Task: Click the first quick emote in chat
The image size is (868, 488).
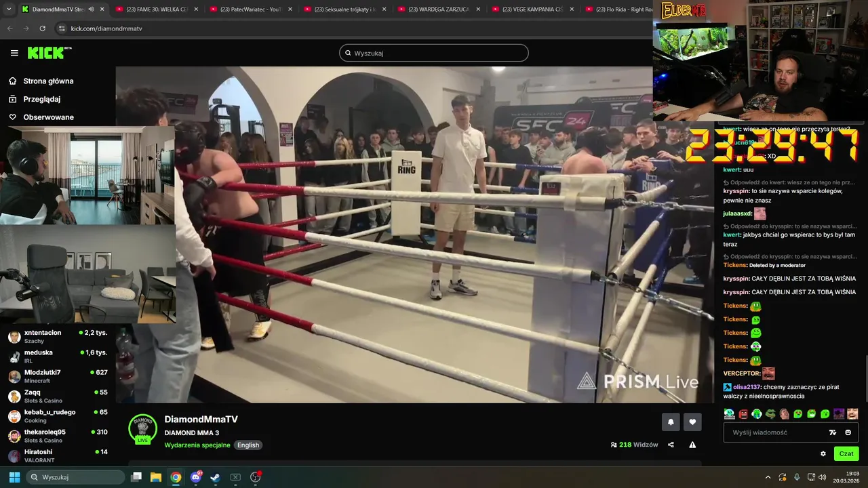Action: tap(729, 413)
